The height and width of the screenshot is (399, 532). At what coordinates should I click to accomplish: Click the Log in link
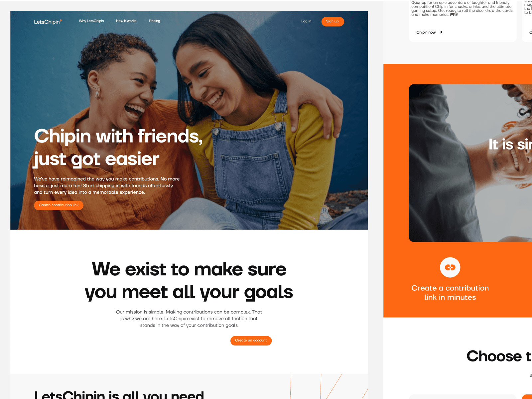click(306, 21)
